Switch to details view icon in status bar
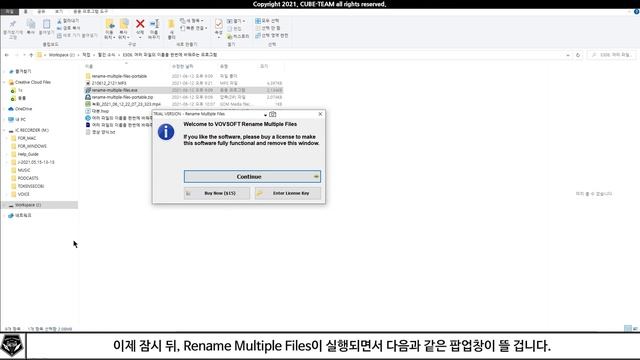640x360 pixels. point(628,328)
